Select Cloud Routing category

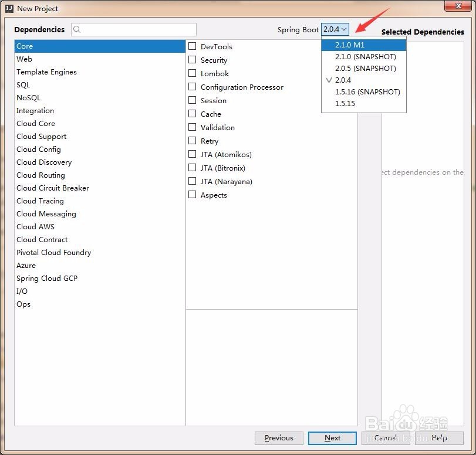(100, 175)
